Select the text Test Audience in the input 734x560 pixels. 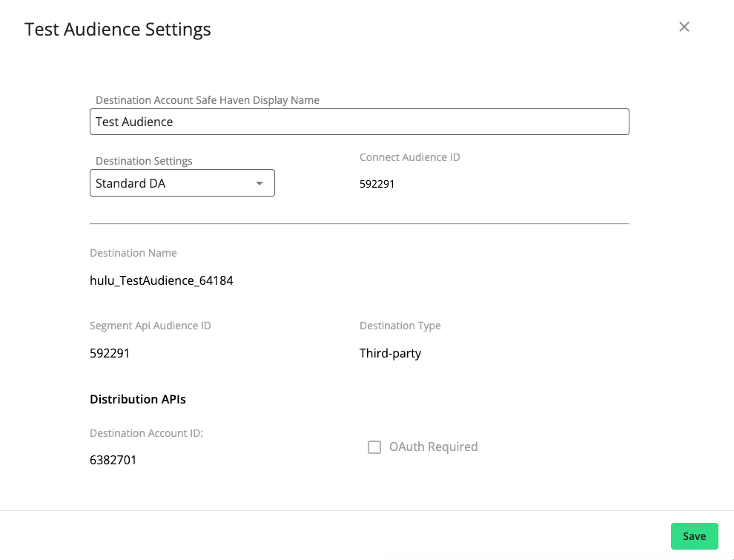point(134,121)
